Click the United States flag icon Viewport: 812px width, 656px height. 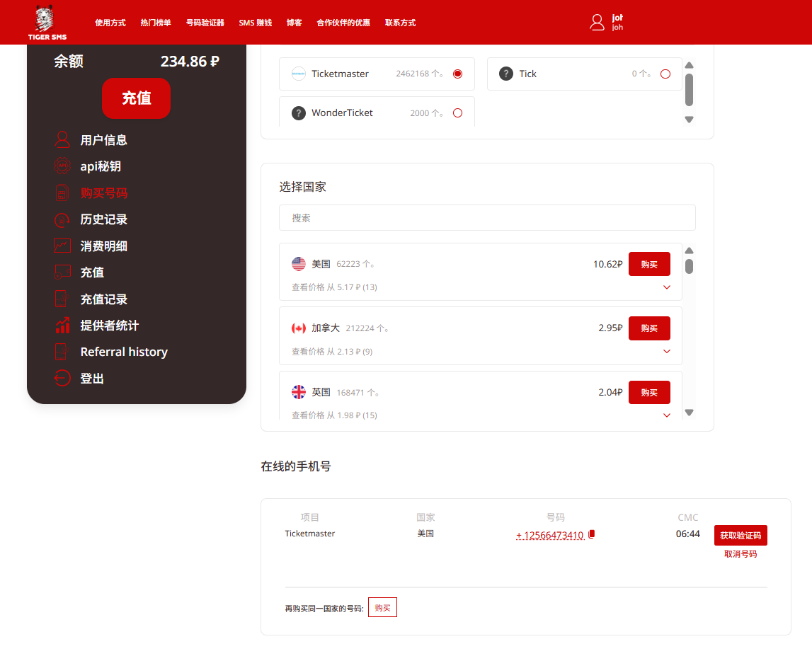coord(299,264)
